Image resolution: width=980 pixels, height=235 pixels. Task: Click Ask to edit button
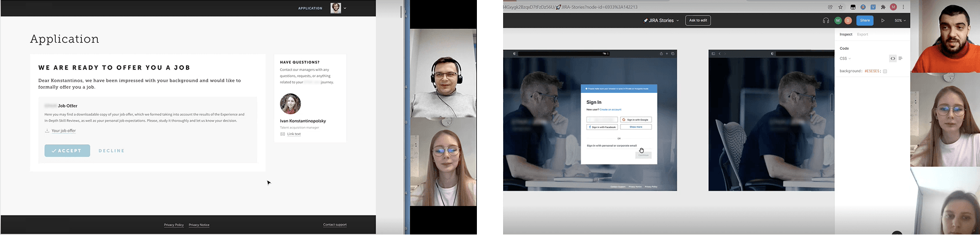[698, 20]
